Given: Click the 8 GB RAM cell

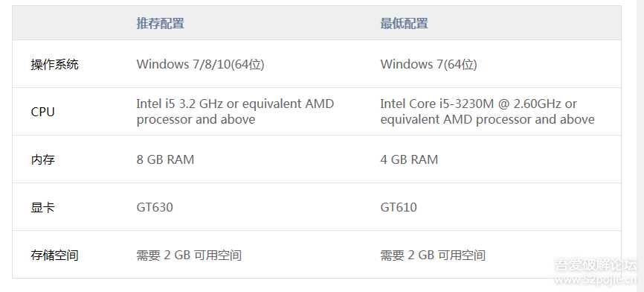Looking at the screenshot, I should pos(165,159).
